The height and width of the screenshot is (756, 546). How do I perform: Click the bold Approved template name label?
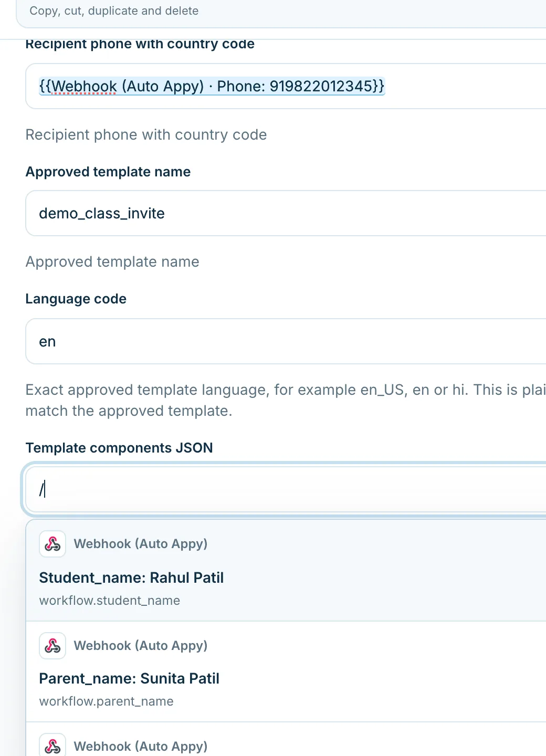click(108, 172)
